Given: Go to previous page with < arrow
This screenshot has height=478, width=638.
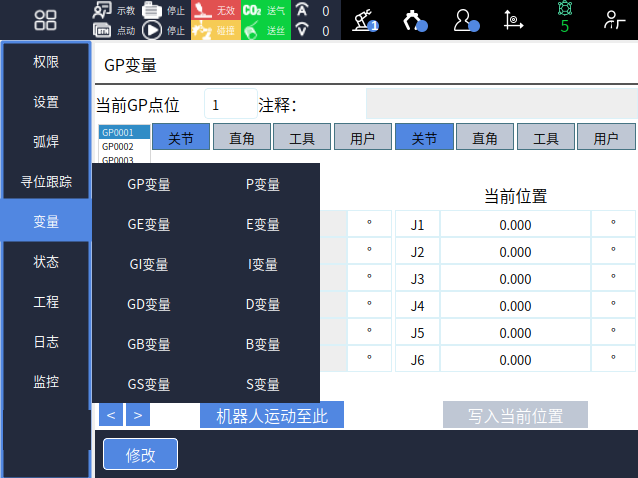Looking at the screenshot, I should point(111,415).
